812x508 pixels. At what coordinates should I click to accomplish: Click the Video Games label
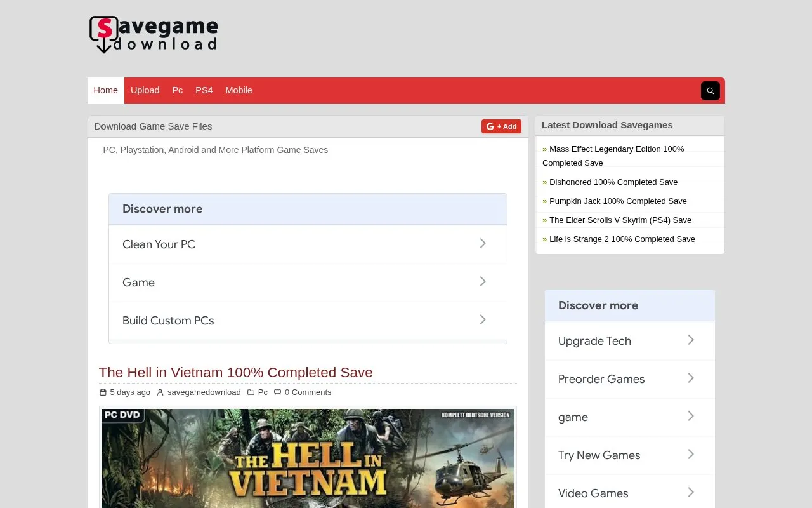click(593, 493)
